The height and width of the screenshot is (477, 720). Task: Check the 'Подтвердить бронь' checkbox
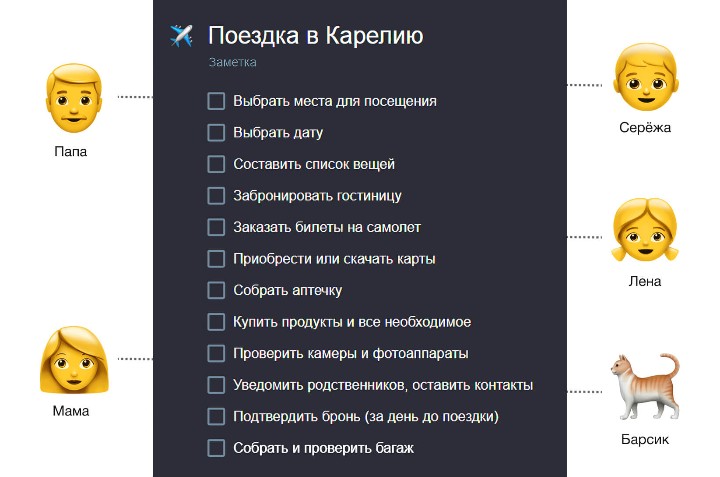click(216, 416)
